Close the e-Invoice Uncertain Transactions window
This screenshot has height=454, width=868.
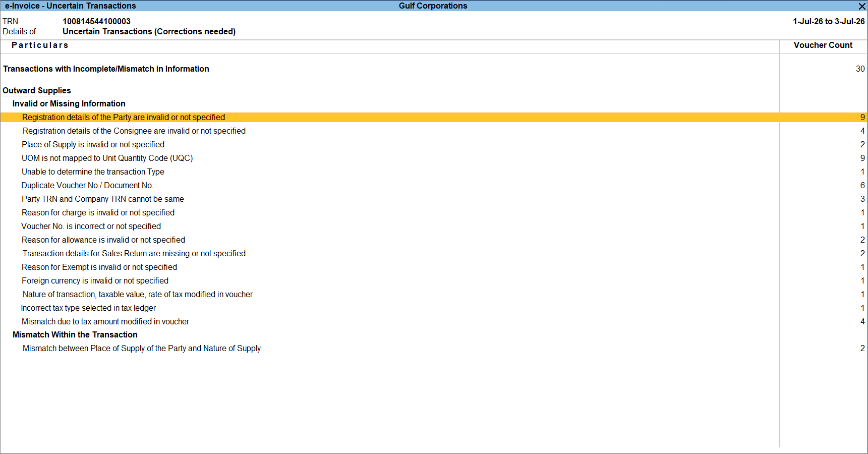862,6
